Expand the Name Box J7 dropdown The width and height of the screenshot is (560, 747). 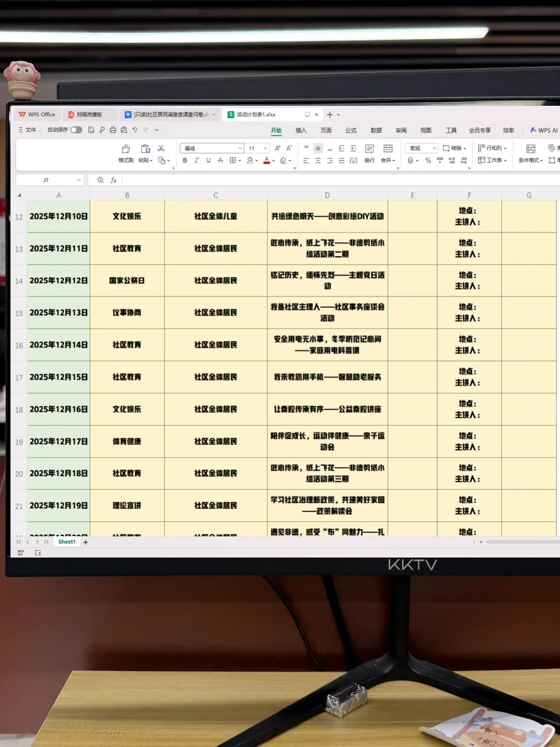pyautogui.click(x=79, y=180)
